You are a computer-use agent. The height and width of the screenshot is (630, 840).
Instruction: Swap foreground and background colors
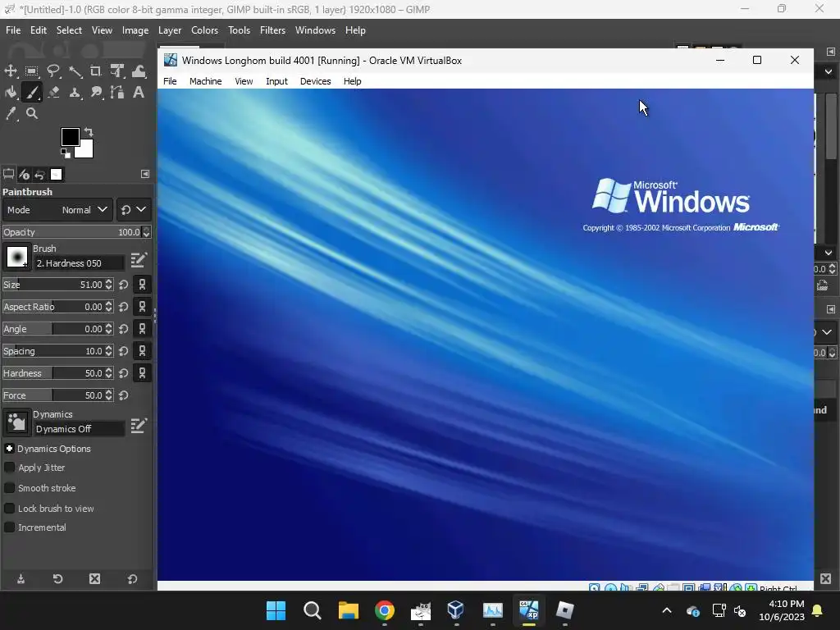[x=89, y=131]
